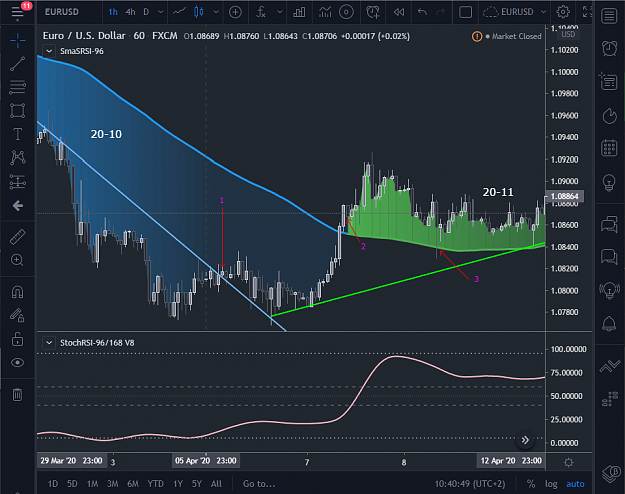This screenshot has height=494, width=625.
Task: Select the trend line drawing tool
Action: [18, 64]
